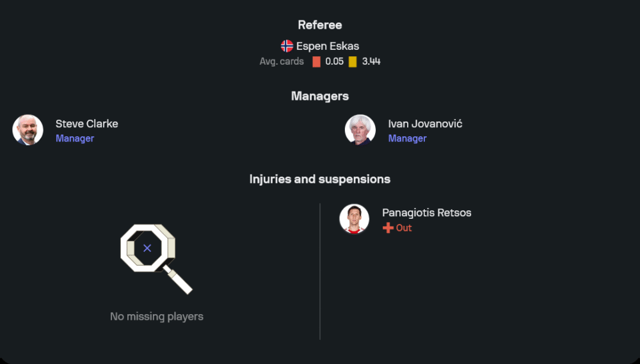Select Panagiotis Retsos's player photo
640x364 pixels.
[x=354, y=219]
